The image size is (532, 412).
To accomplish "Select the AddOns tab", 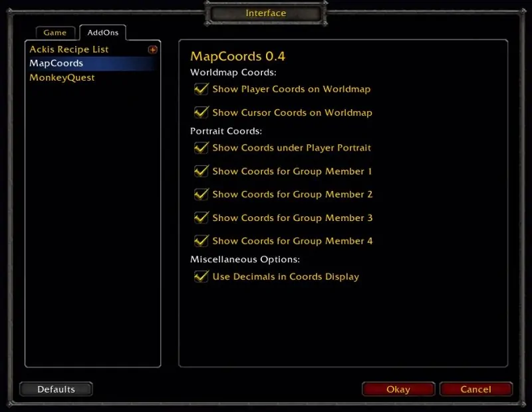I will click(x=103, y=33).
